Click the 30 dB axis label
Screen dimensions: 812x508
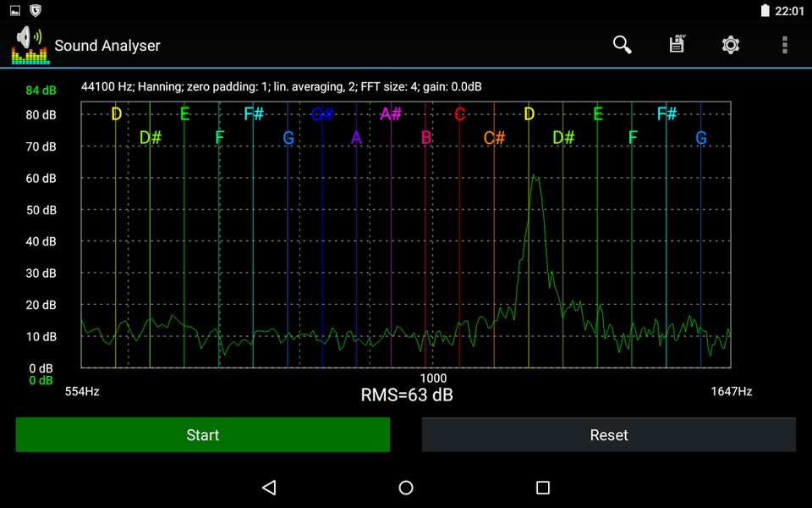pos(41,273)
